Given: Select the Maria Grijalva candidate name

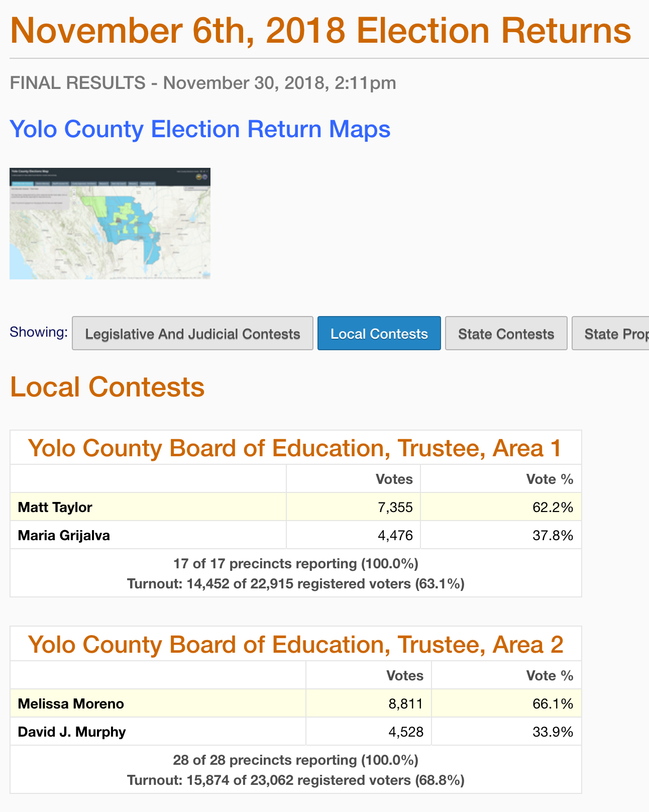Looking at the screenshot, I should pos(64,535).
